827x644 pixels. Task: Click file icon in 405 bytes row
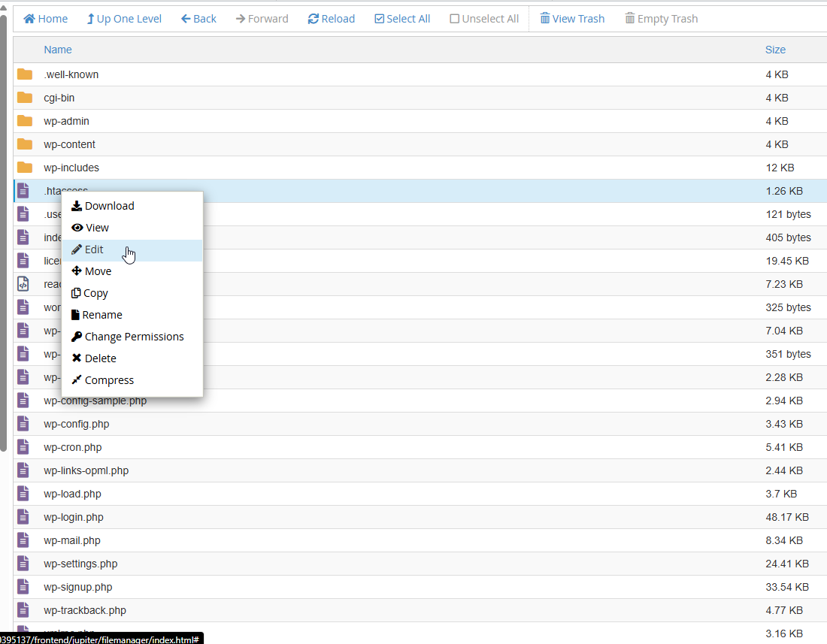23,237
